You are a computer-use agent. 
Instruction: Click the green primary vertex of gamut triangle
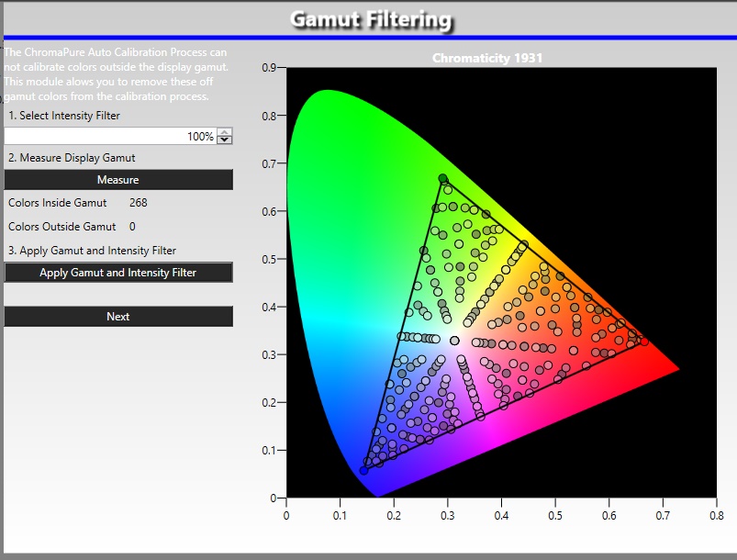[x=442, y=179]
